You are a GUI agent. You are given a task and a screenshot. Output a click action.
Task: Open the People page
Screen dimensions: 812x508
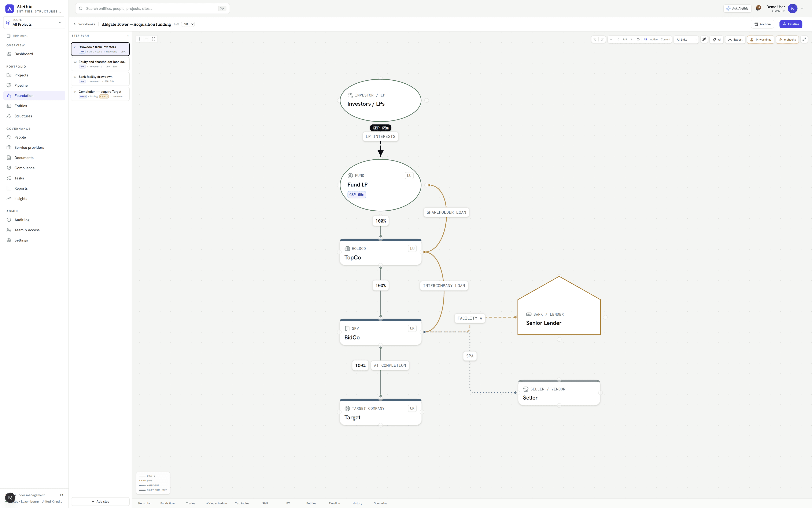[34, 137]
